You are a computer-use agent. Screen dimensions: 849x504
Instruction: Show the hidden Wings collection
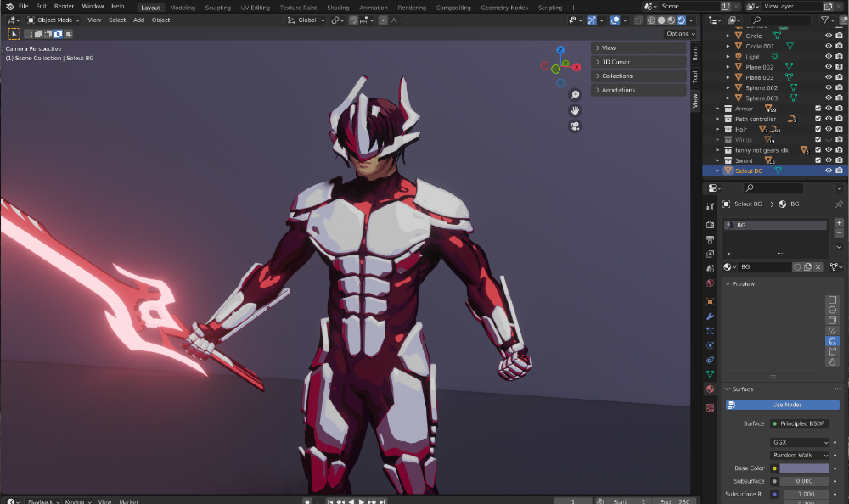829,140
